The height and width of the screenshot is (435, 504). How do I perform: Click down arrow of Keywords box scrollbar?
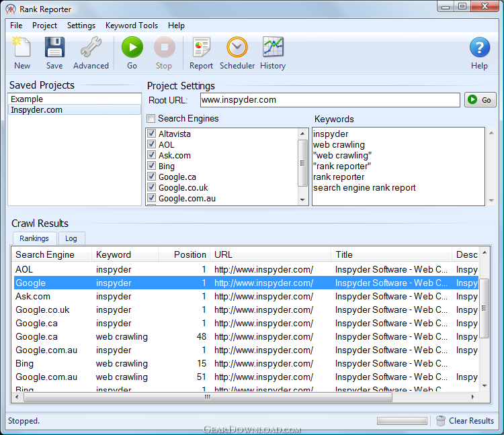[491, 200]
